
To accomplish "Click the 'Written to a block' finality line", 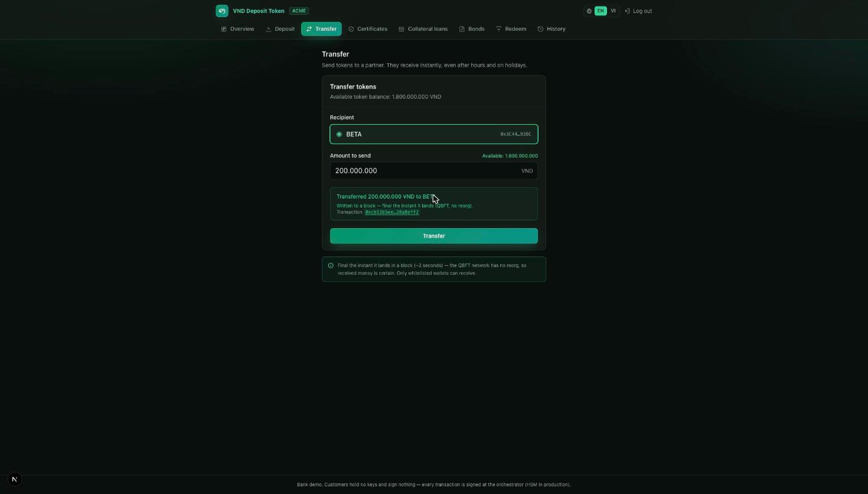I will [404, 206].
